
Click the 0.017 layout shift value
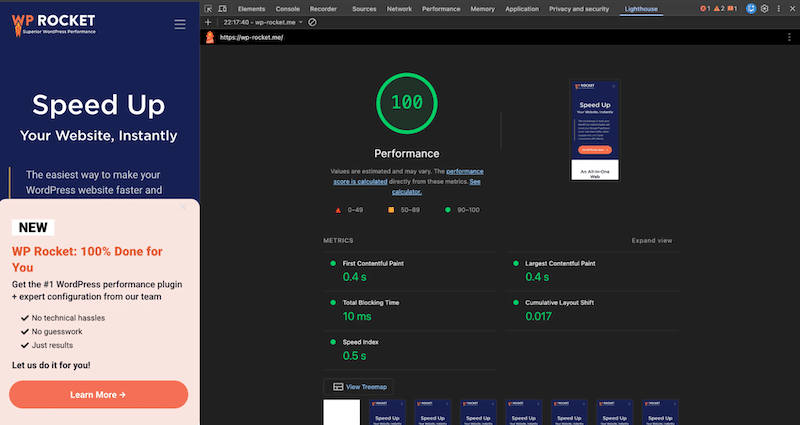pyautogui.click(x=539, y=316)
